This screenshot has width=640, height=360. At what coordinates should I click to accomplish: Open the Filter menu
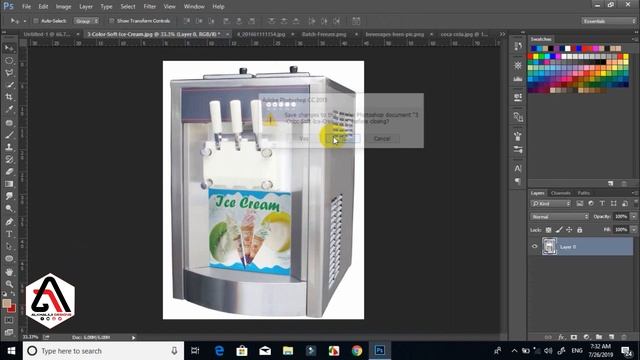(150, 7)
